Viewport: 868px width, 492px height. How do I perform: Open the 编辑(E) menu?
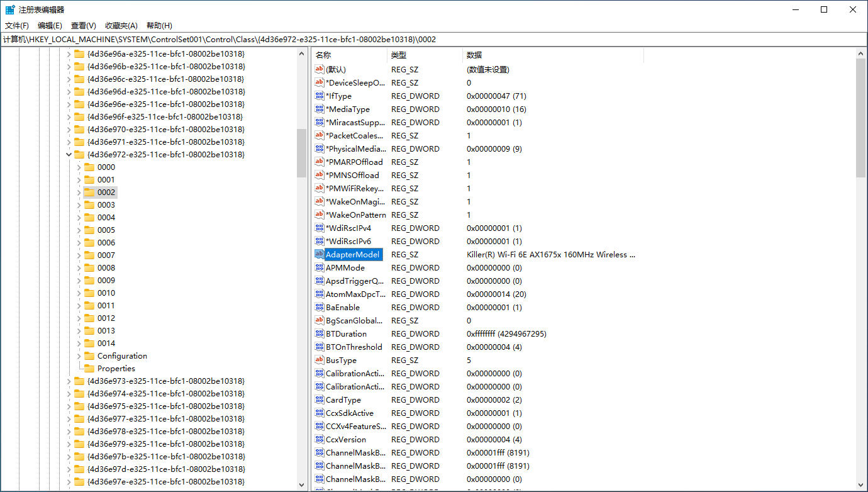click(50, 25)
